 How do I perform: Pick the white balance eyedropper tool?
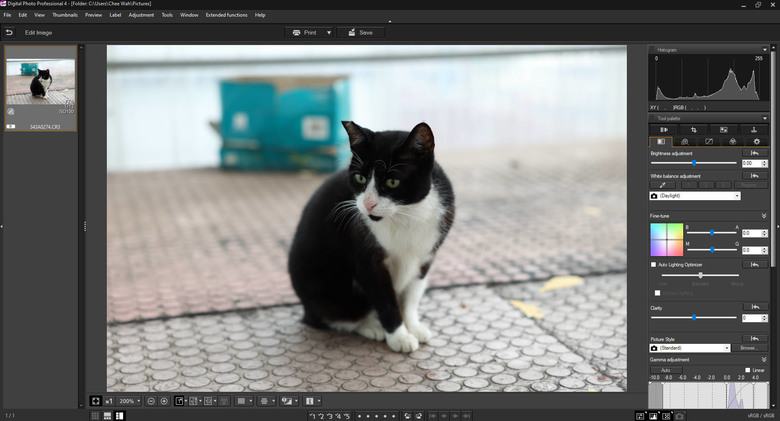click(x=663, y=185)
